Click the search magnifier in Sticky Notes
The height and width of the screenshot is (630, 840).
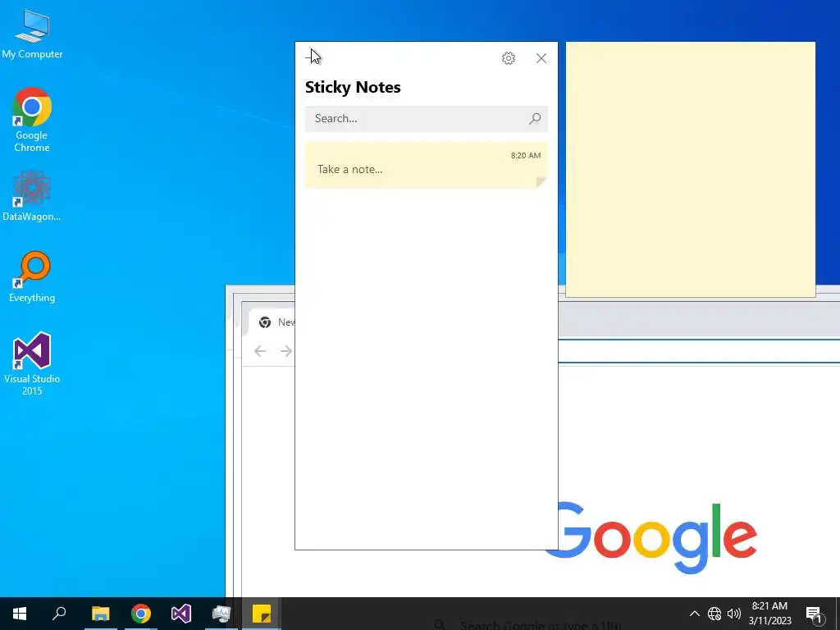click(x=535, y=118)
